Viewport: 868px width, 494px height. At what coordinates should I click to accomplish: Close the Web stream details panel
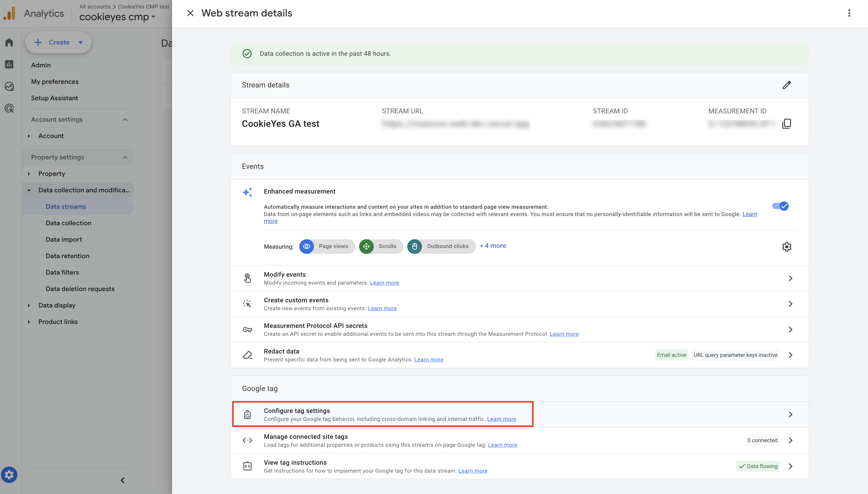click(x=190, y=13)
